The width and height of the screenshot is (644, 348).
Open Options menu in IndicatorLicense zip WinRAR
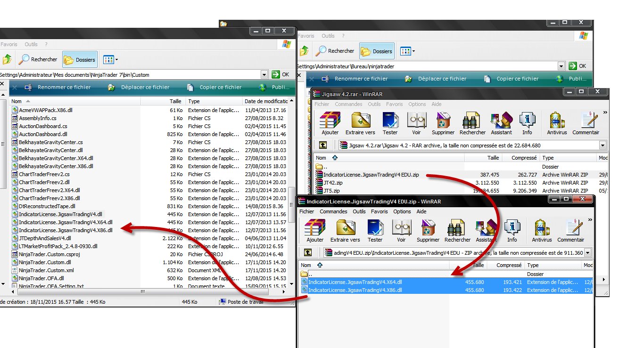402,211
